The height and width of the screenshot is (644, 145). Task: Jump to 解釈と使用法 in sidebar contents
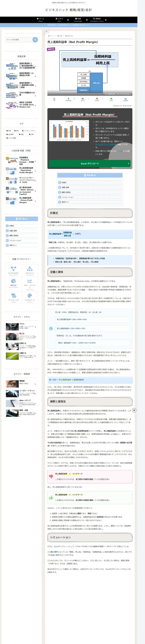[14, 235]
